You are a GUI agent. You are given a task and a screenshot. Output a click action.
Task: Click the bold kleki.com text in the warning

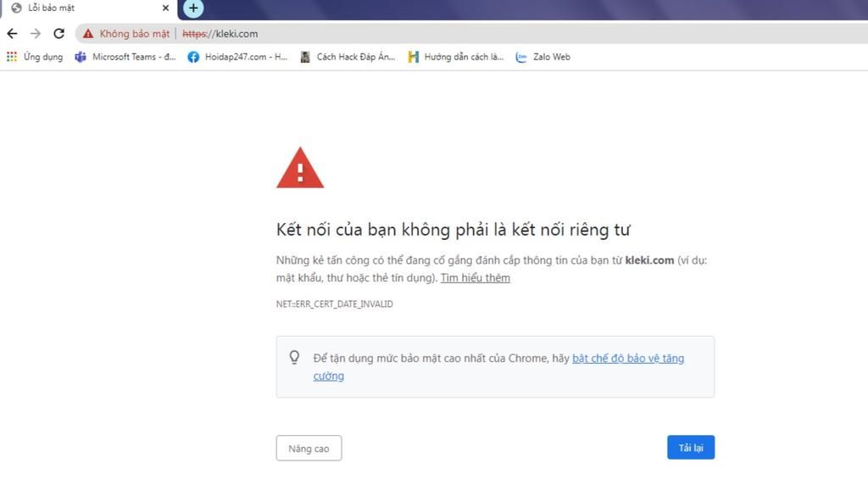[x=649, y=260]
